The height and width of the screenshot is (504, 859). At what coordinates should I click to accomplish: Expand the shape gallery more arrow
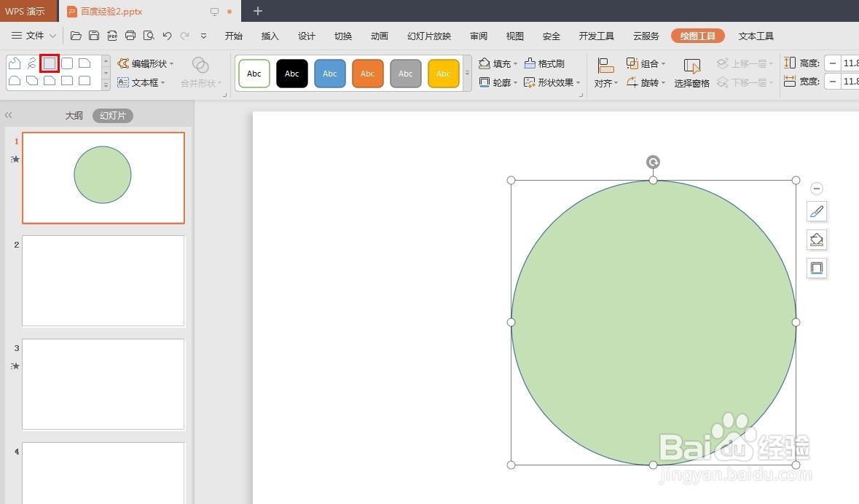(106, 85)
